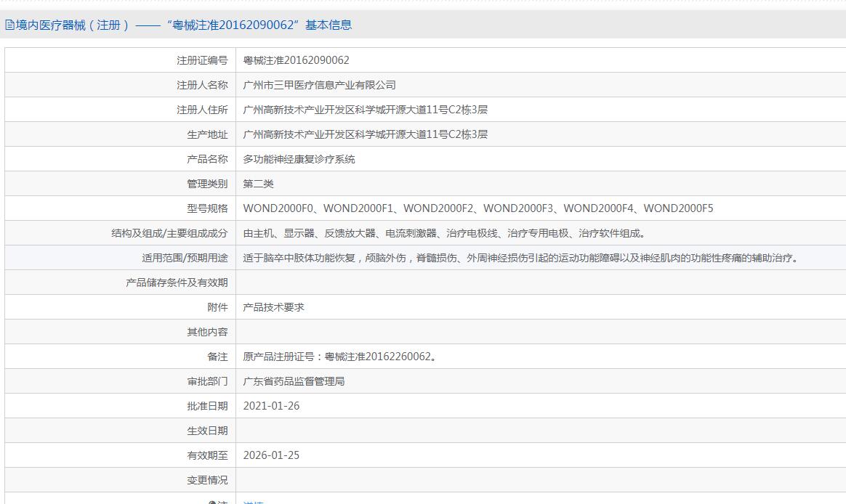Select the label '注册人名称'
Screen dimensions: 846x504
[x=202, y=85]
